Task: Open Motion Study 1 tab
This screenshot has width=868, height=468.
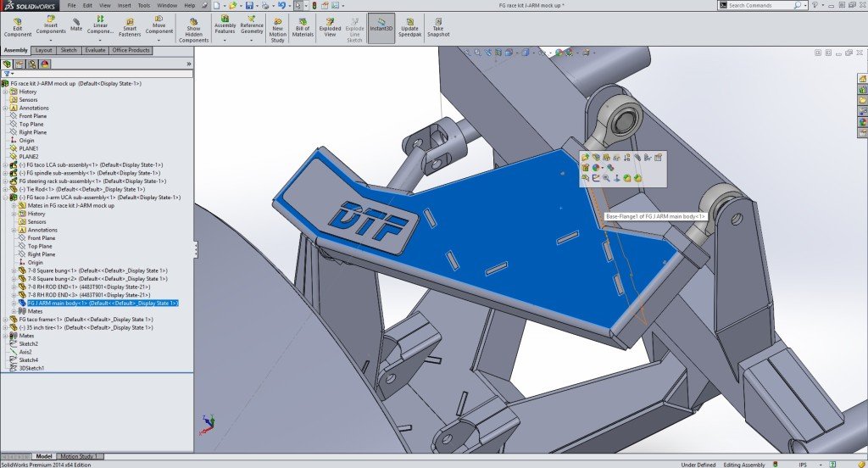Action: [78, 457]
